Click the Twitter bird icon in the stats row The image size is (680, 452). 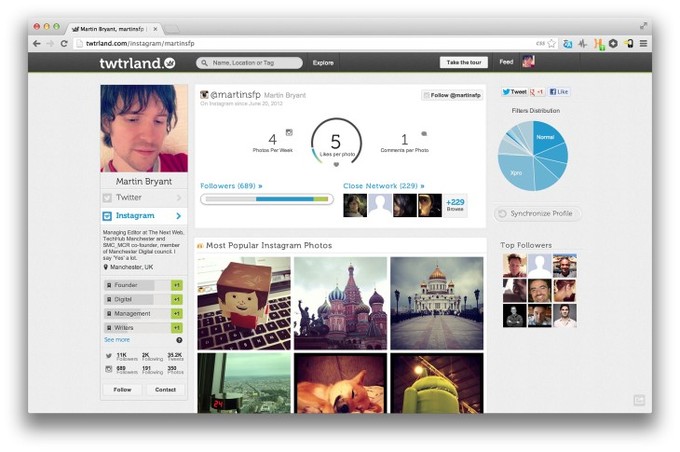[x=108, y=356]
